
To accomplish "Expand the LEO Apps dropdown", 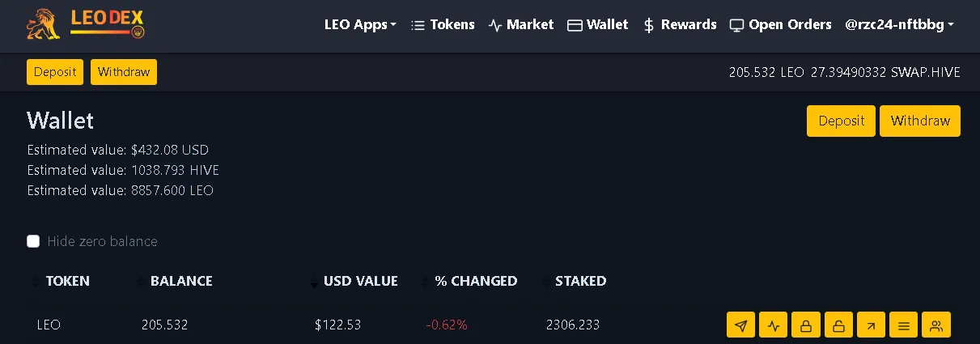I will [x=360, y=24].
